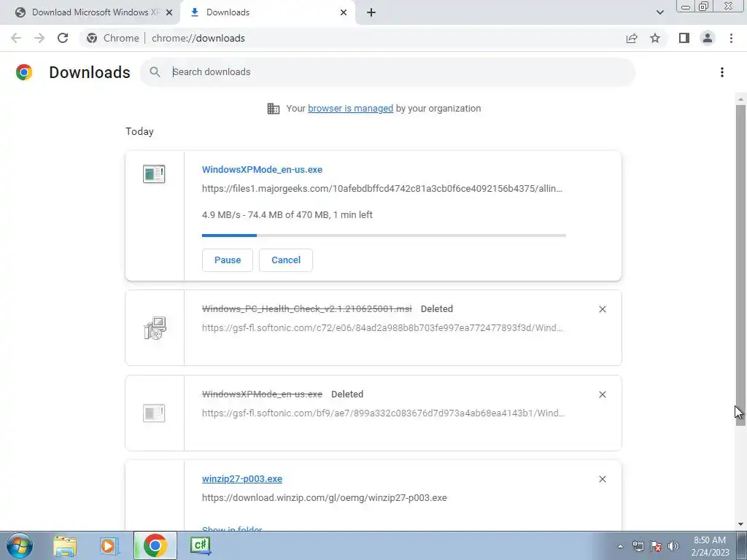Click the Chrome logo beside Downloads title
This screenshot has height=560, width=747.
tap(24, 72)
